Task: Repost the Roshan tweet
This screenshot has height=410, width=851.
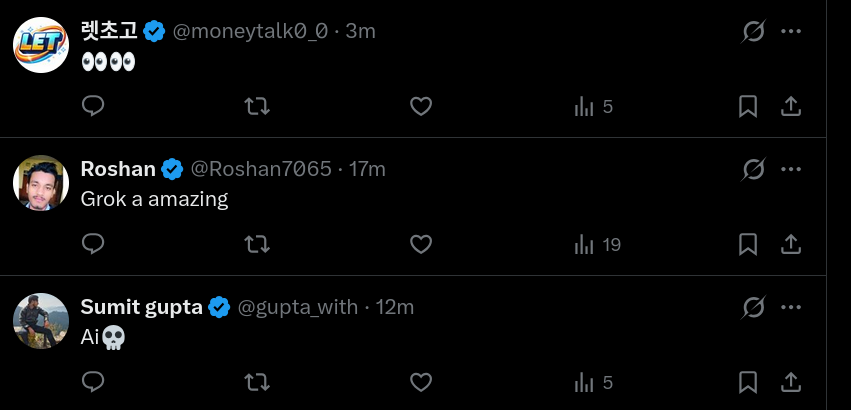Action: pyautogui.click(x=257, y=244)
